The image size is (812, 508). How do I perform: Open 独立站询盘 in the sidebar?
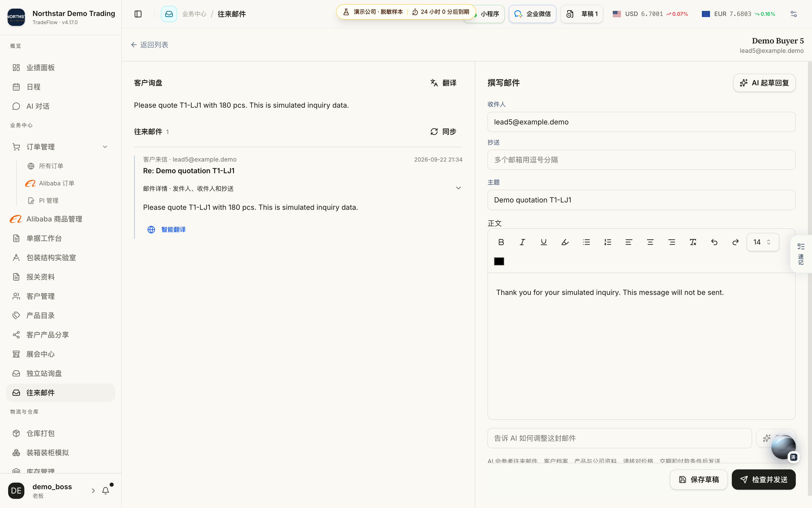tap(60, 373)
